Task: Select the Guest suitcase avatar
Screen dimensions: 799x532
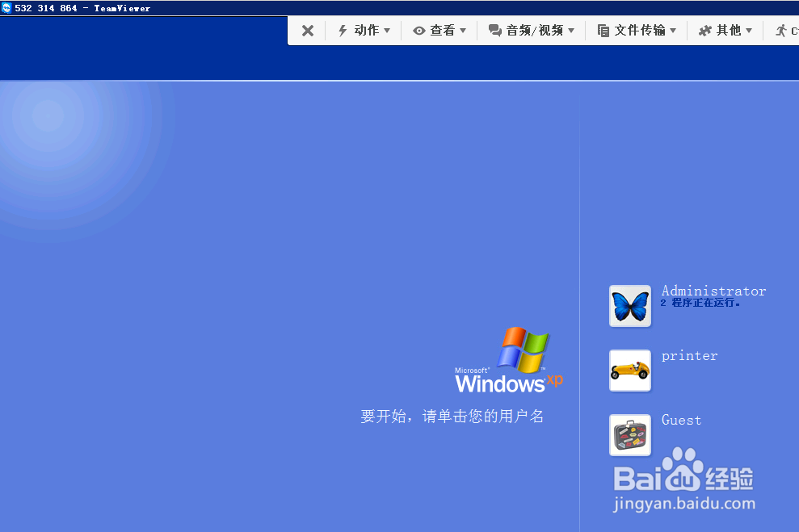Action: pyautogui.click(x=630, y=435)
